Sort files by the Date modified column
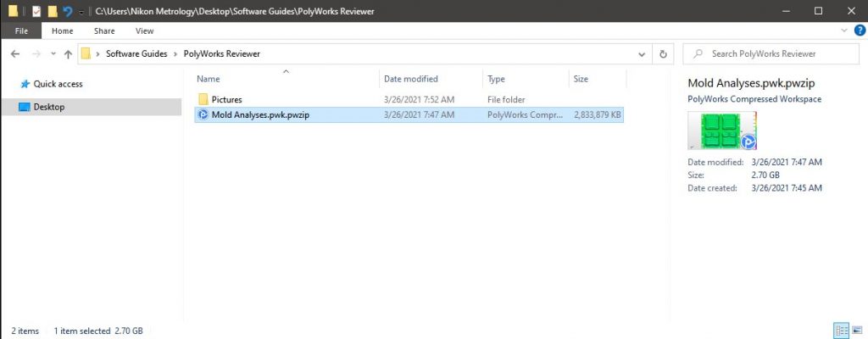Viewport: 868px width, 339px height. (411, 79)
